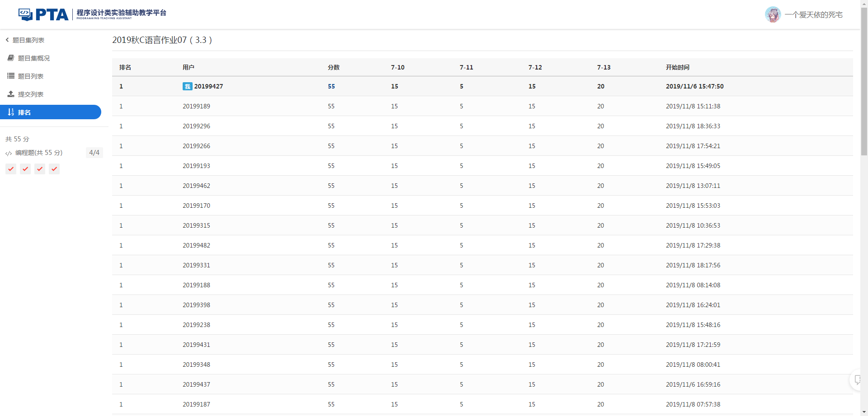This screenshot has height=416, width=868.
Task: Go back using the 题目集列表 chevron
Action: 8,40
